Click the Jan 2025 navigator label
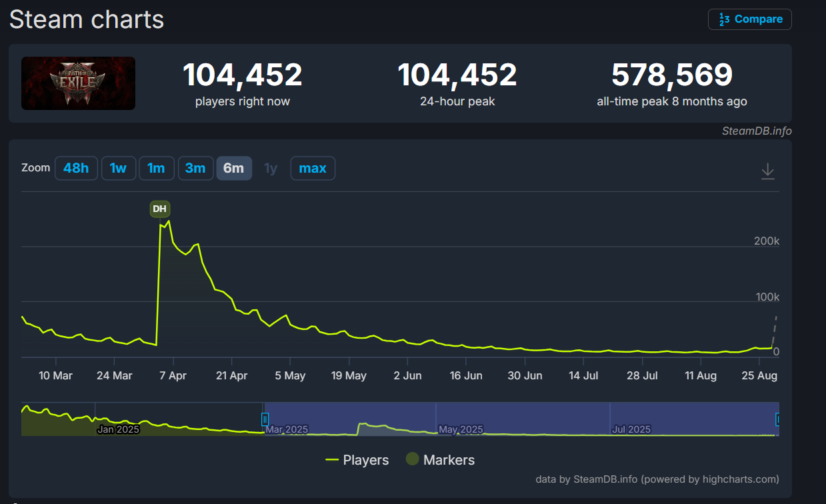Viewport: 826px width, 504px height. pos(118,429)
